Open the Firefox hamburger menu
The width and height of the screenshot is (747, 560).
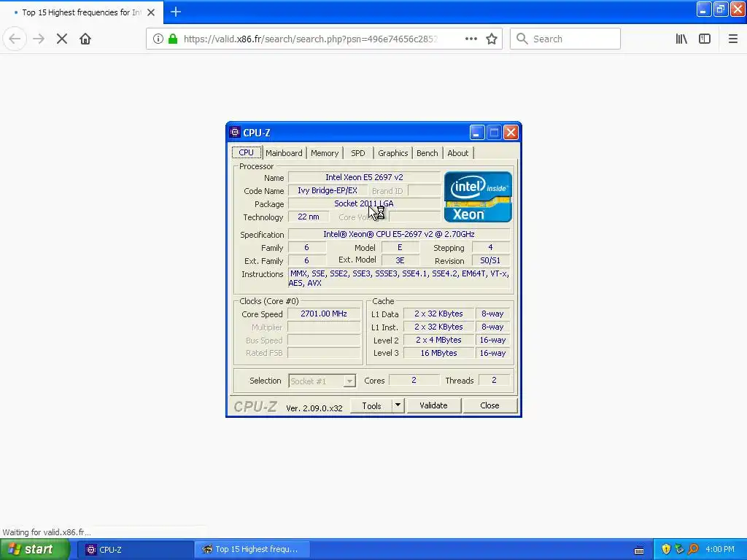pos(732,39)
